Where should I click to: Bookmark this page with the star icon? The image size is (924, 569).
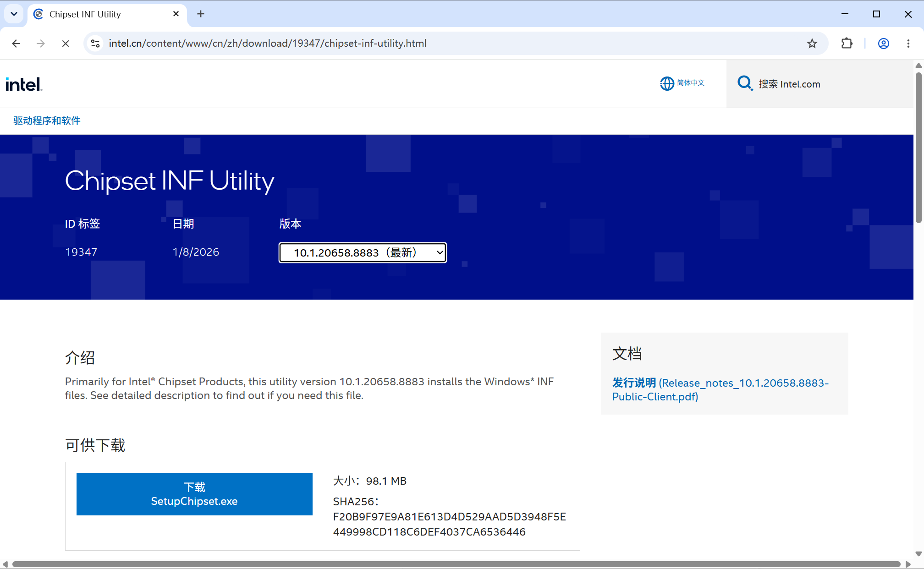[x=812, y=44]
